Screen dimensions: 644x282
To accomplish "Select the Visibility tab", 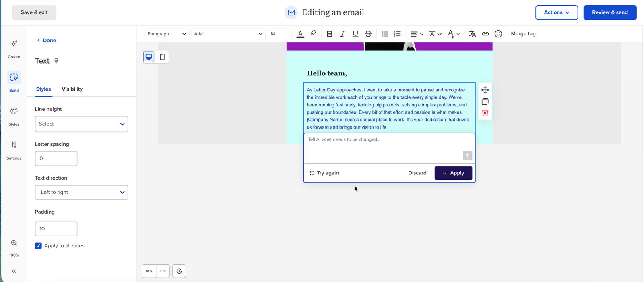I will pyautogui.click(x=72, y=89).
